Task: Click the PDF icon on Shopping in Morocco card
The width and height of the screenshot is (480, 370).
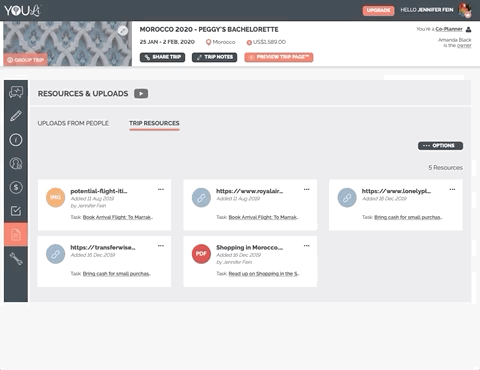Action: (x=201, y=254)
